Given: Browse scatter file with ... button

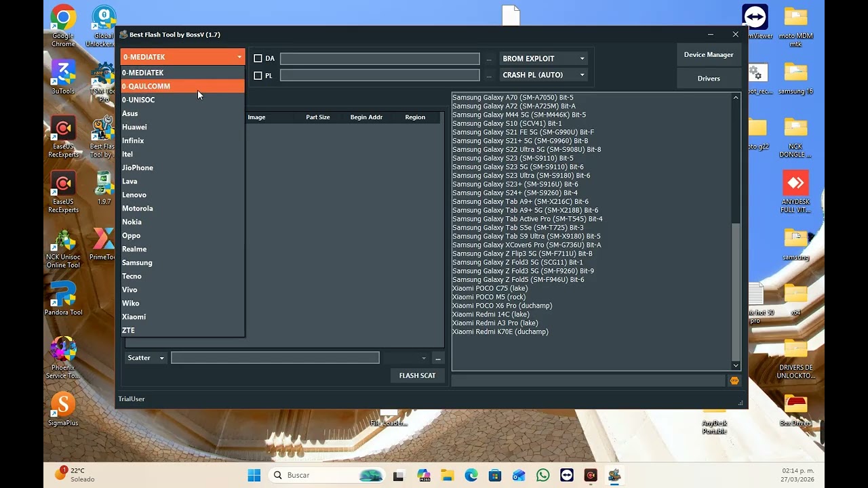Looking at the screenshot, I should (438, 358).
